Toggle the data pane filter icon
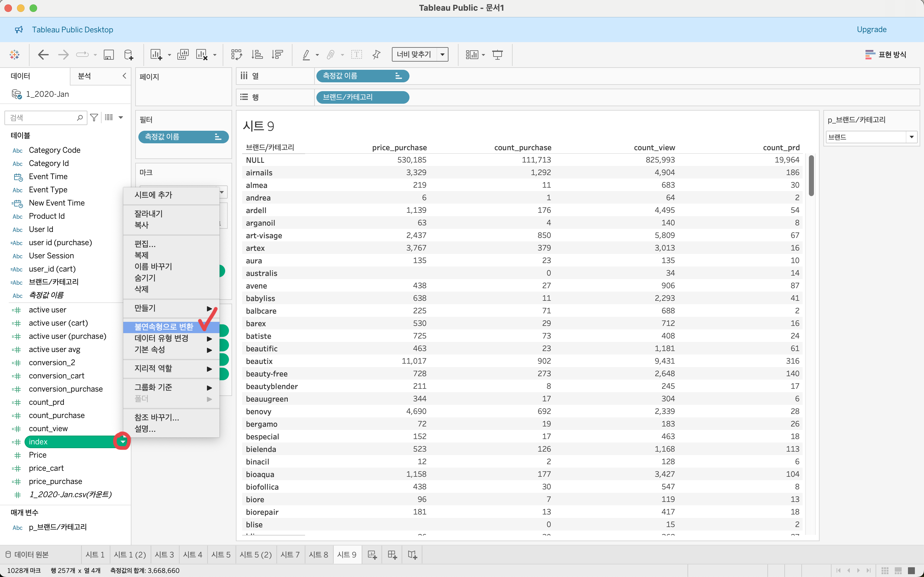This screenshot has width=924, height=577. (x=94, y=118)
